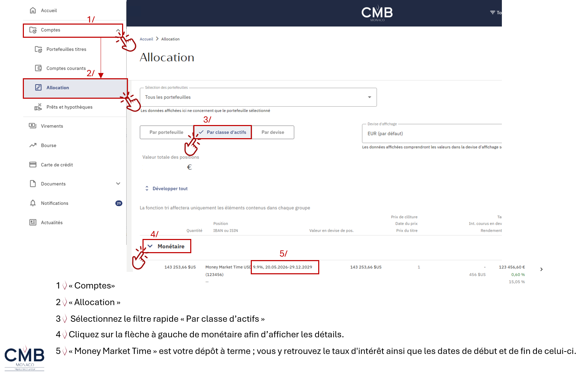The image size is (588, 373).
Task: Select the Allocation menu item
Action: pyautogui.click(x=75, y=88)
